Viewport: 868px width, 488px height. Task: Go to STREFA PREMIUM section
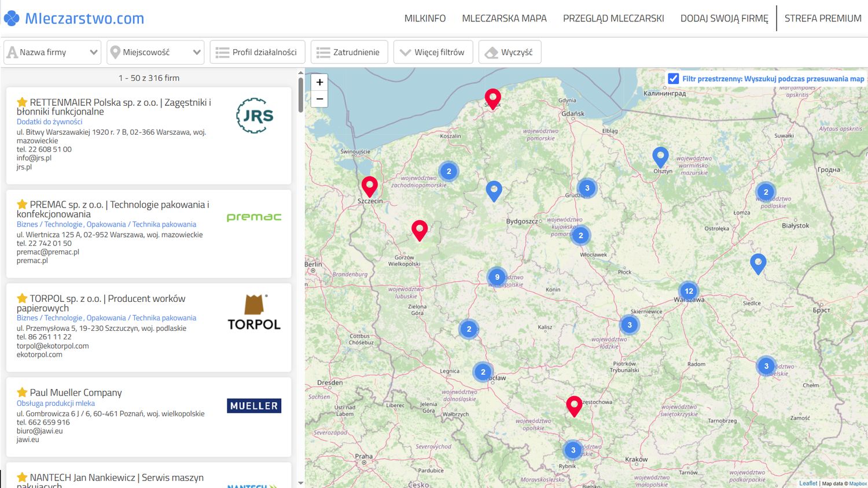[x=822, y=19]
